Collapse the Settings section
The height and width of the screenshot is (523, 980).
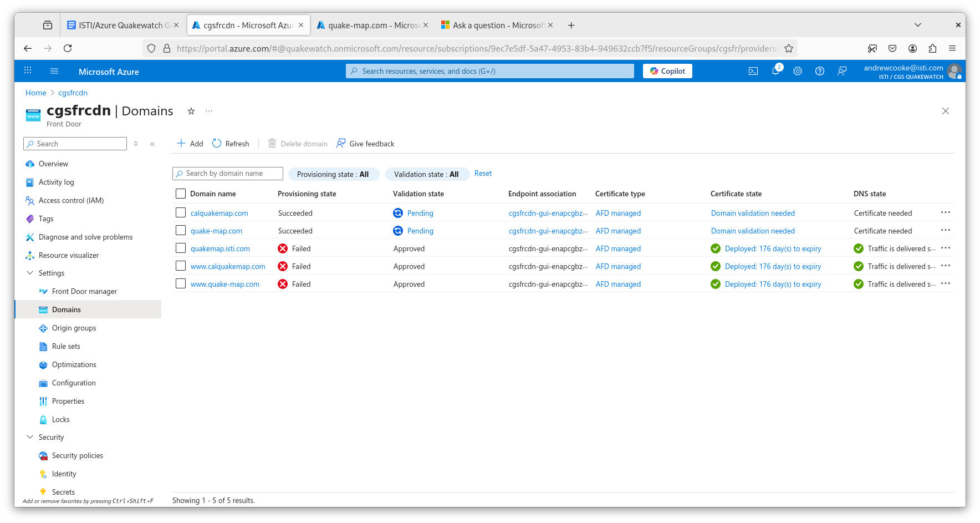[30, 273]
